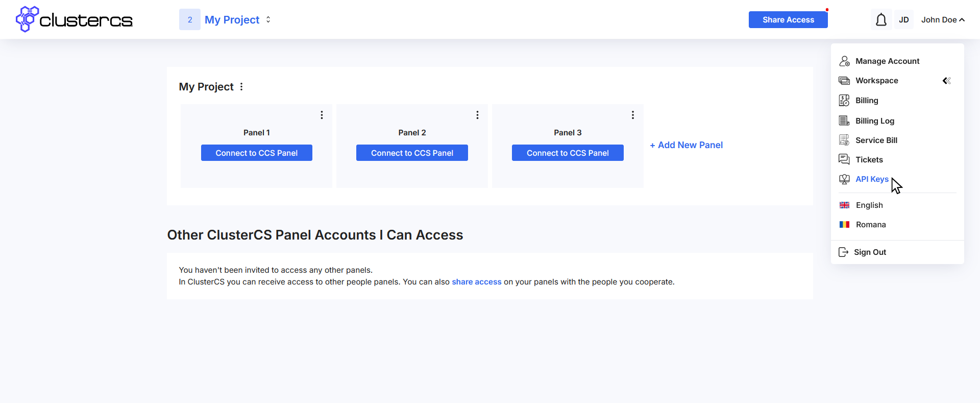Click the API Keys icon
The height and width of the screenshot is (403, 980).
tap(844, 179)
